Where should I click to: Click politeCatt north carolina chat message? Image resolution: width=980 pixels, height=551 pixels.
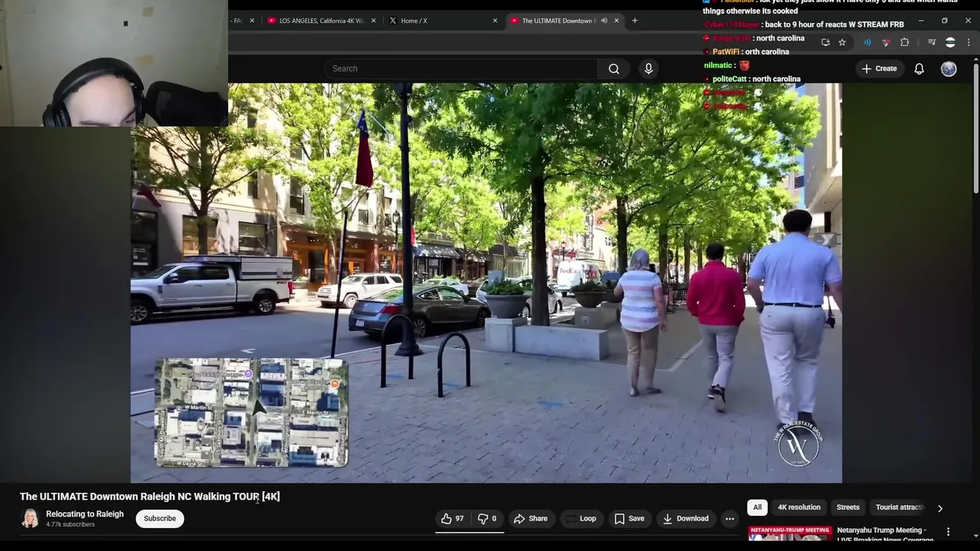coord(752,79)
